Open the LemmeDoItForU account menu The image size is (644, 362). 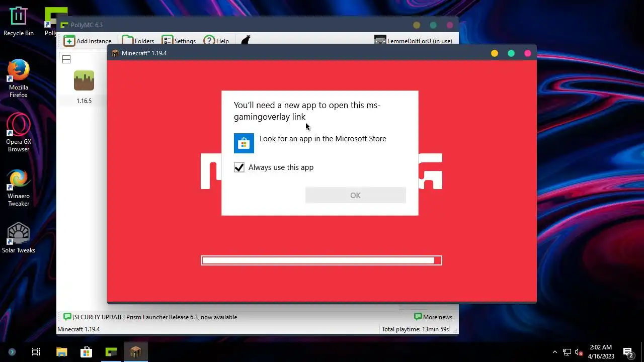(413, 41)
